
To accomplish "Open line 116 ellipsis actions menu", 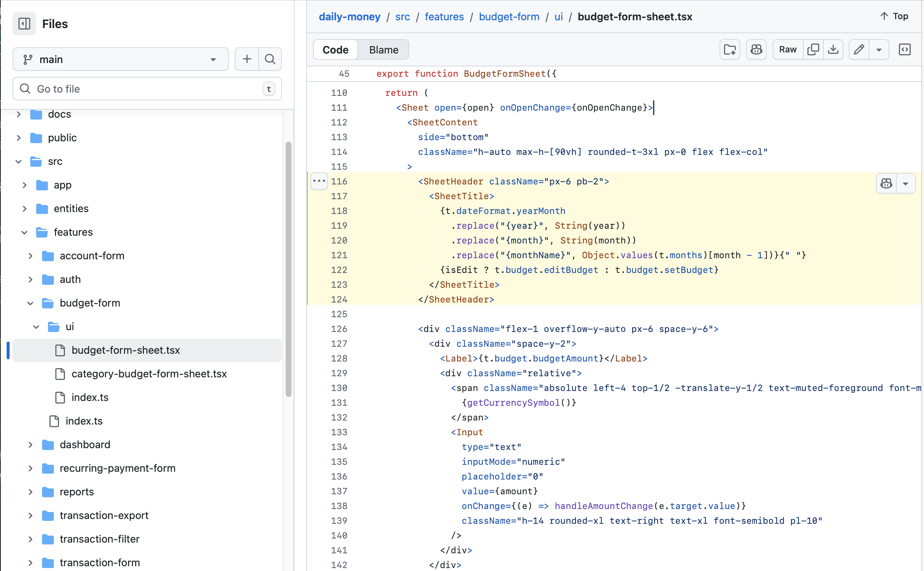I will point(319,181).
